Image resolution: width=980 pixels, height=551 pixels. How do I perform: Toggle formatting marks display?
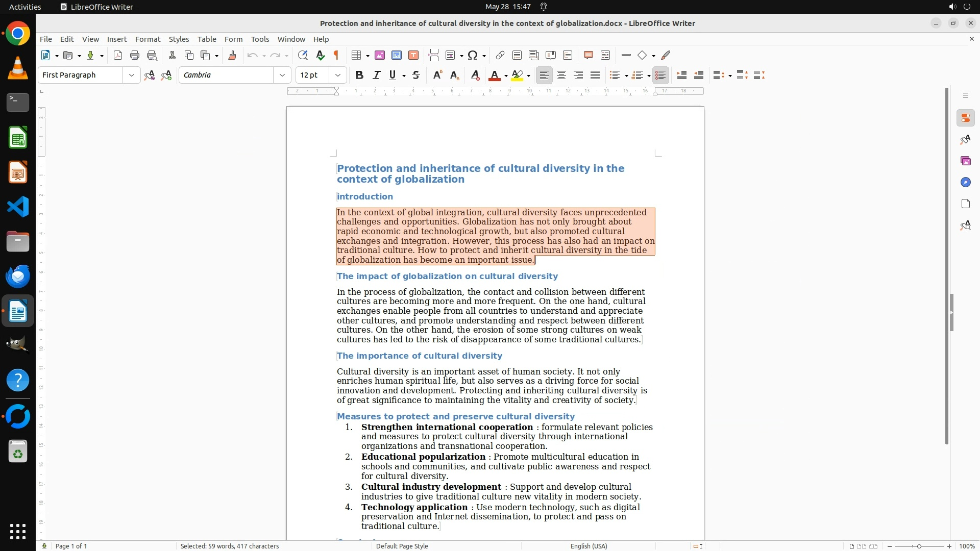click(336, 55)
